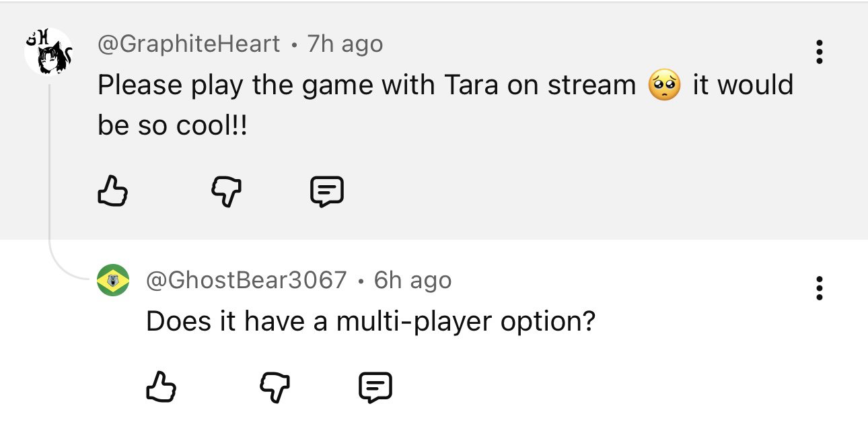Visit the @GhostBear3067 channel link
Screen dimensions: 868x437
246,279
